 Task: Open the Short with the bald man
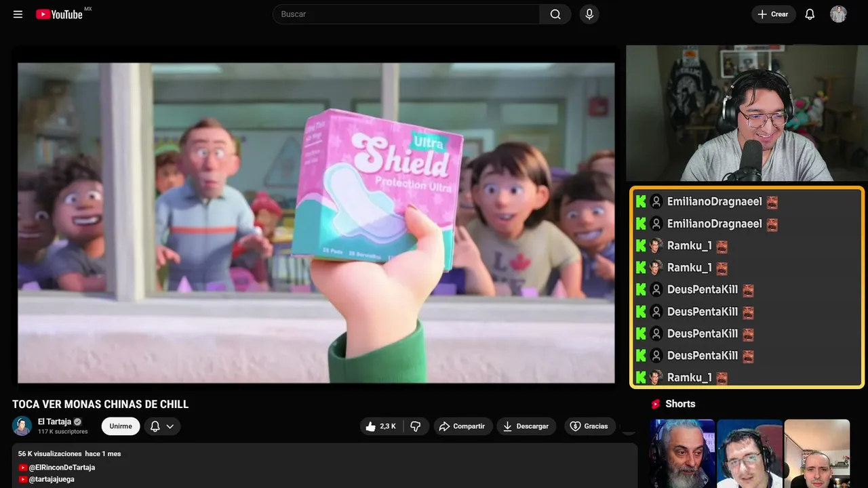click(817, 453)
